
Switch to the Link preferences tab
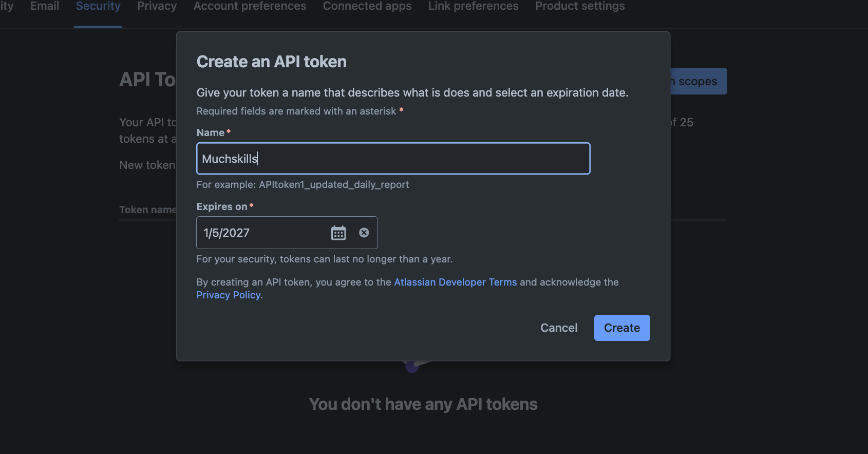[x=474, y=6]
